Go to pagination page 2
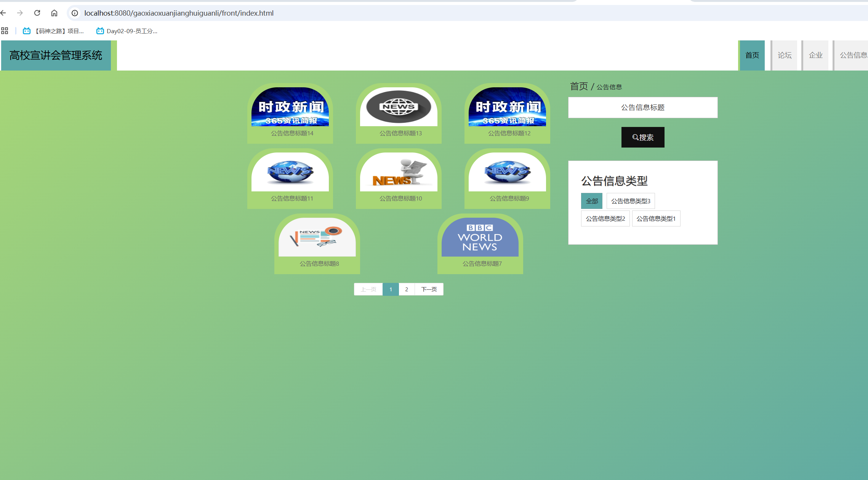868x480 pixels. [x=407, y=289]
